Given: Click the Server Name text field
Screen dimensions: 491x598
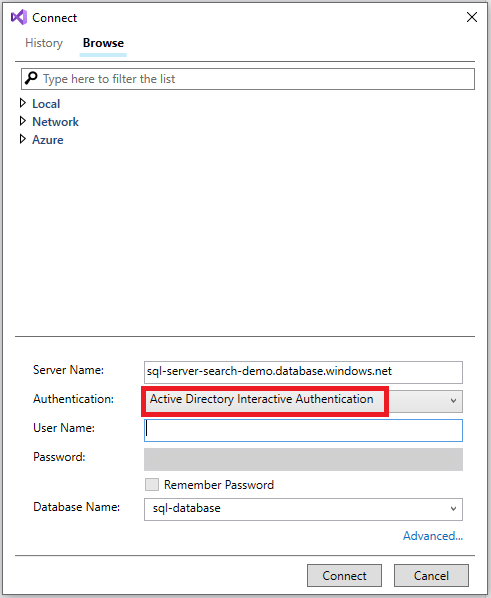Looking at the screenshot, I should [x=303, y=372].
